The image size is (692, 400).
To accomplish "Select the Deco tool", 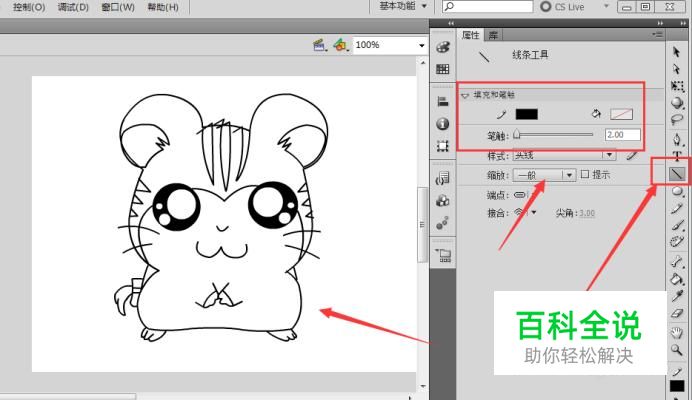I will point(677,241).
